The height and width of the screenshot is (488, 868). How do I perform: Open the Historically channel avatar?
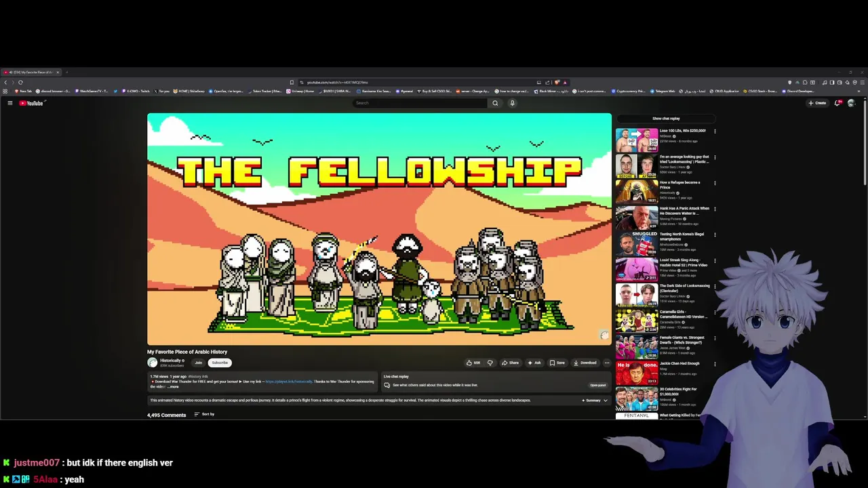pyautogui.click(x=153, y=363)
